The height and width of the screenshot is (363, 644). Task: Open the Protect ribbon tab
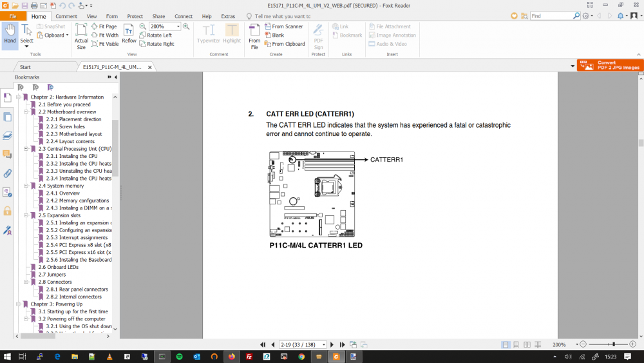[x=135, y=17]
